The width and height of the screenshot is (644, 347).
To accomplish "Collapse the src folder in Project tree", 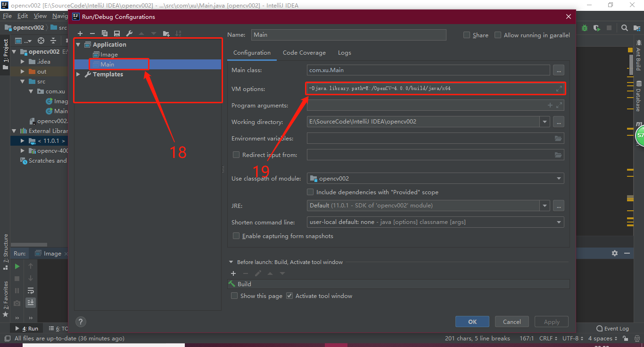I will coord(22,82).
